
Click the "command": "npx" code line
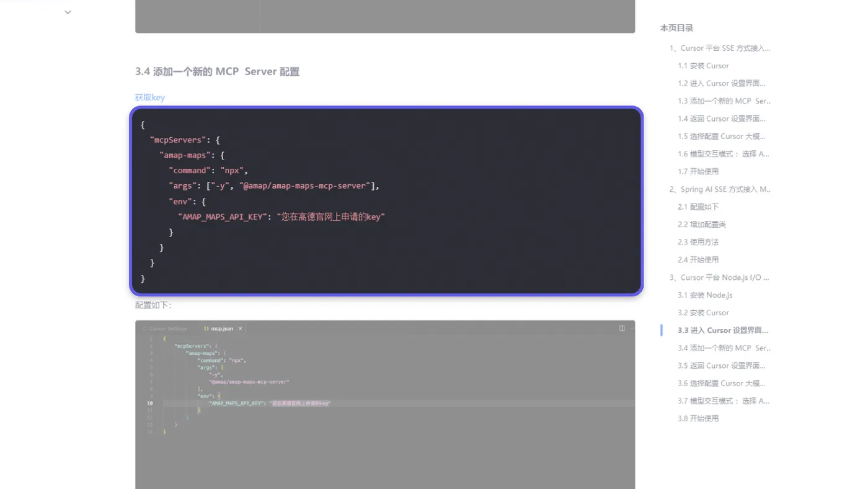coord(208,171)
